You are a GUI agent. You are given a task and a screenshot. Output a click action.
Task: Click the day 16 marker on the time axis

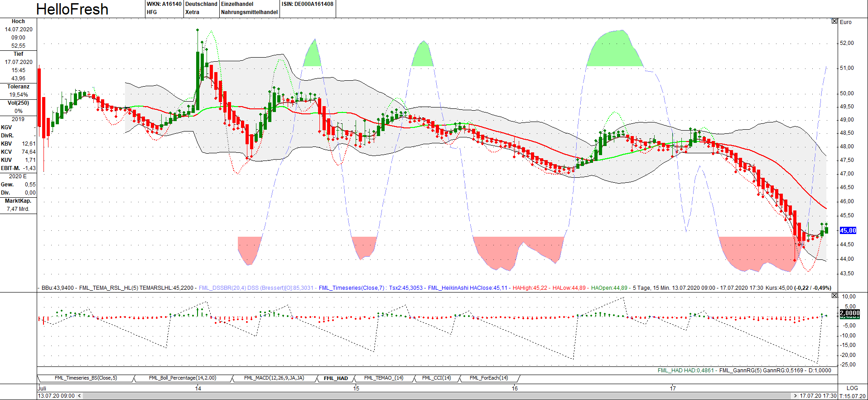click(x=515, y=388)
